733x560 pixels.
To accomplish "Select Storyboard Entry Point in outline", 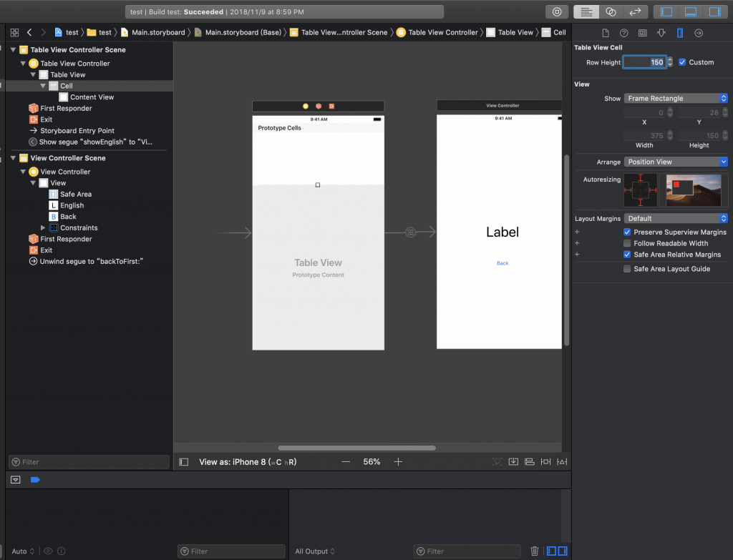I will [72, 131].
